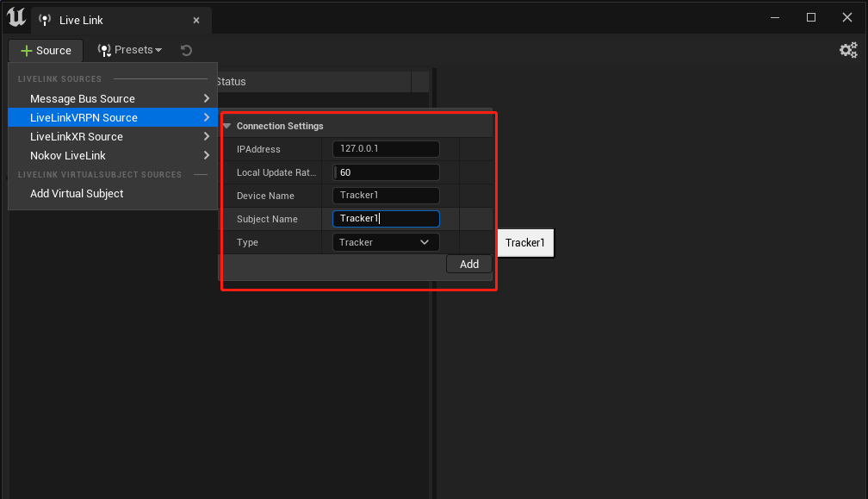Screen dimensions: 868x499
Task: Close the Live Link tab
Action: [196, 20]
